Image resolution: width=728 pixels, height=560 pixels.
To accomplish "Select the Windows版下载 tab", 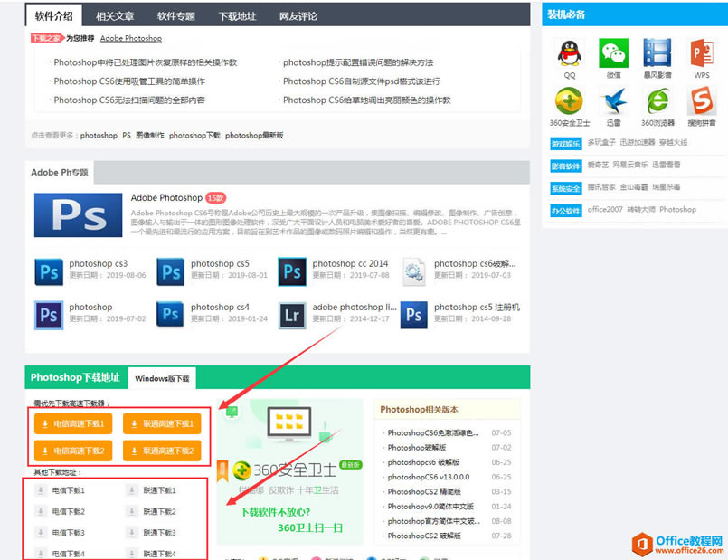I will [x=162, y=378].
